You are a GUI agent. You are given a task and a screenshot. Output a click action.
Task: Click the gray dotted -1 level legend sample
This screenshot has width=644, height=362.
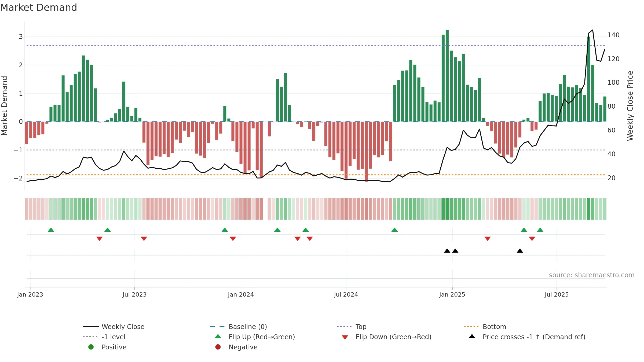[x=91, y=337]
